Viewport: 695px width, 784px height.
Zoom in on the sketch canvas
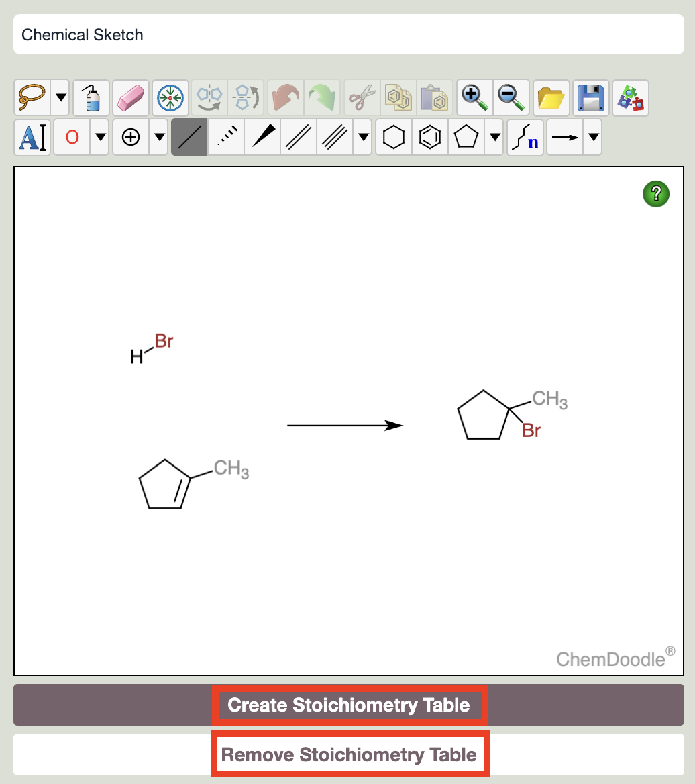(474, 97)
